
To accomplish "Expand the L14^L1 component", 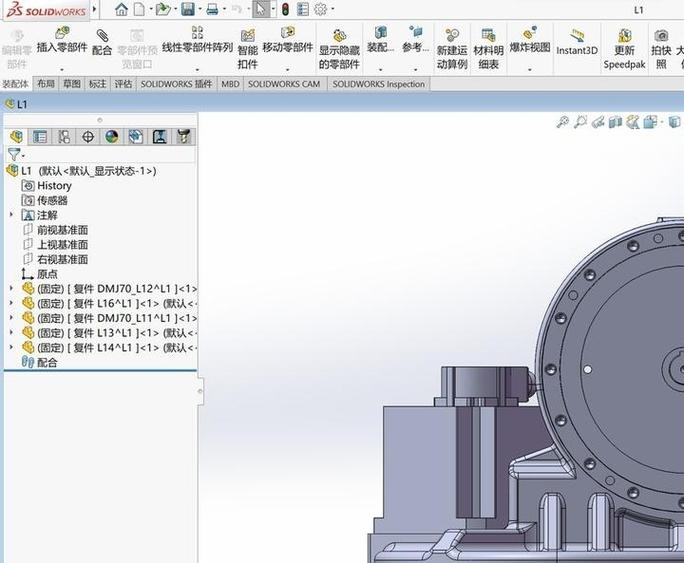I will (11, 347).
